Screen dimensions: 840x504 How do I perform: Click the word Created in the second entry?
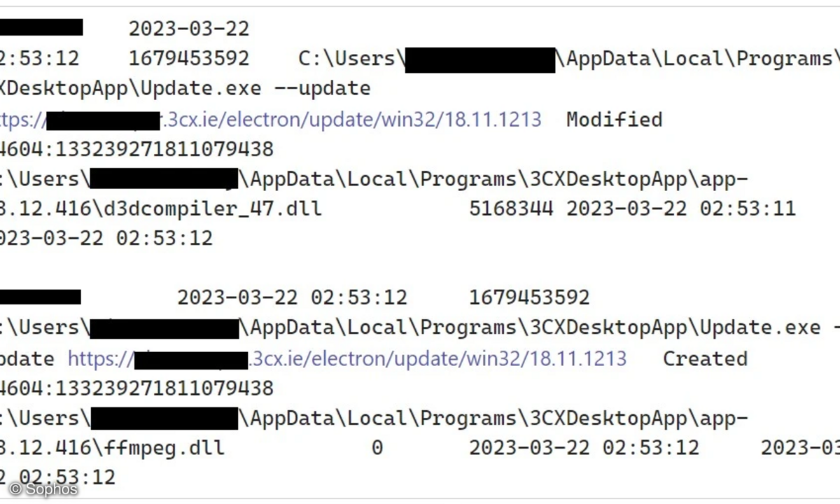tap(705, 359)
